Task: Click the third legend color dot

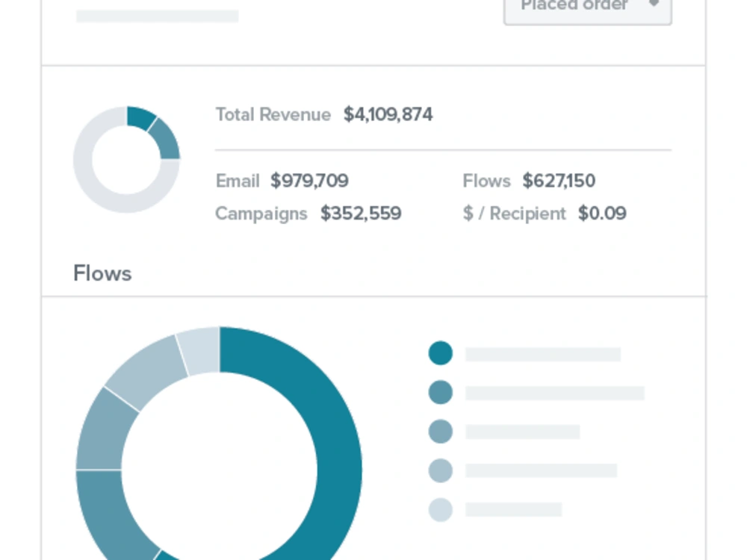Action: [440, 432]
